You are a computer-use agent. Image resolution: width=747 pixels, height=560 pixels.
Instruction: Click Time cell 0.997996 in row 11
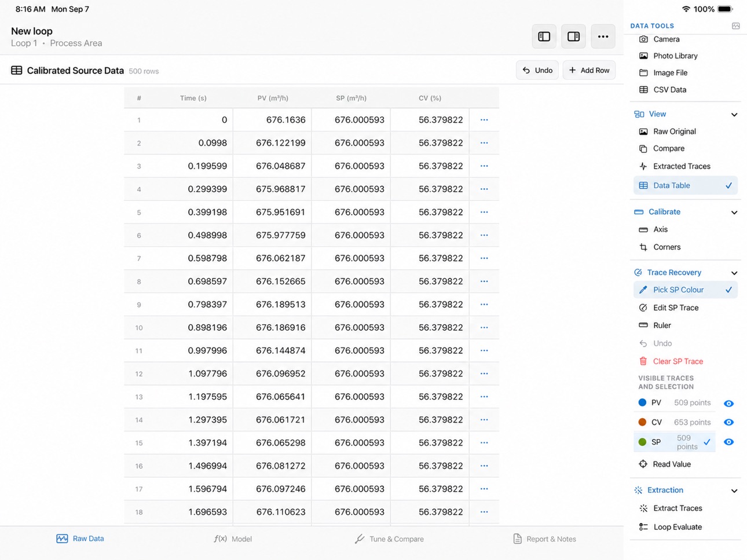tap(192, 350)
